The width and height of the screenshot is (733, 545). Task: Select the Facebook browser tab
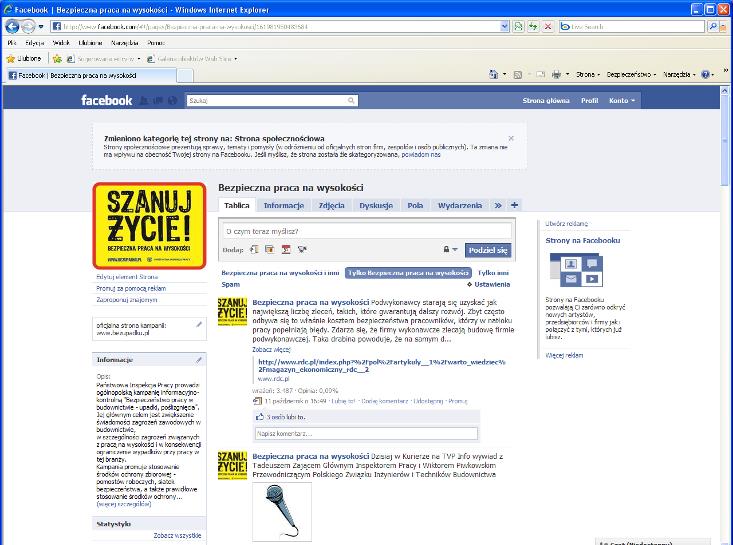[x=91, y=75]
